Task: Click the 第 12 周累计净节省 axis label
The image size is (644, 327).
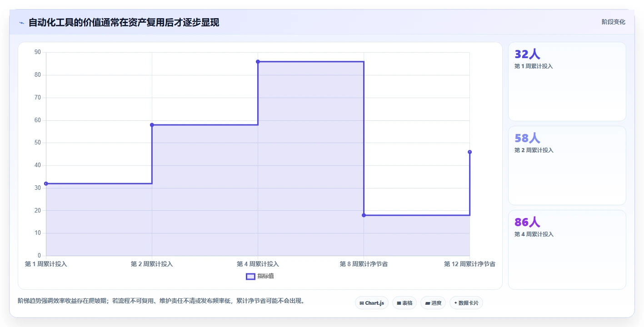Action: pos(469,264)
